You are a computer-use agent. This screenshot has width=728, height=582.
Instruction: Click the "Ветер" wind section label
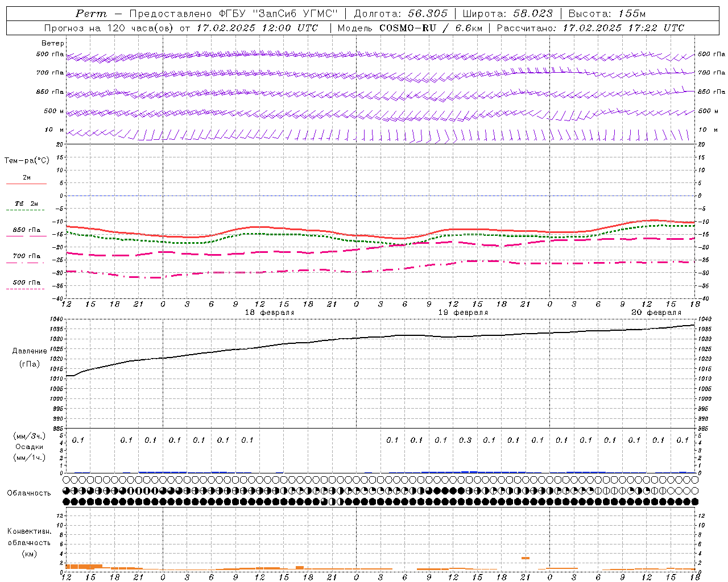(x=53, y=43)
